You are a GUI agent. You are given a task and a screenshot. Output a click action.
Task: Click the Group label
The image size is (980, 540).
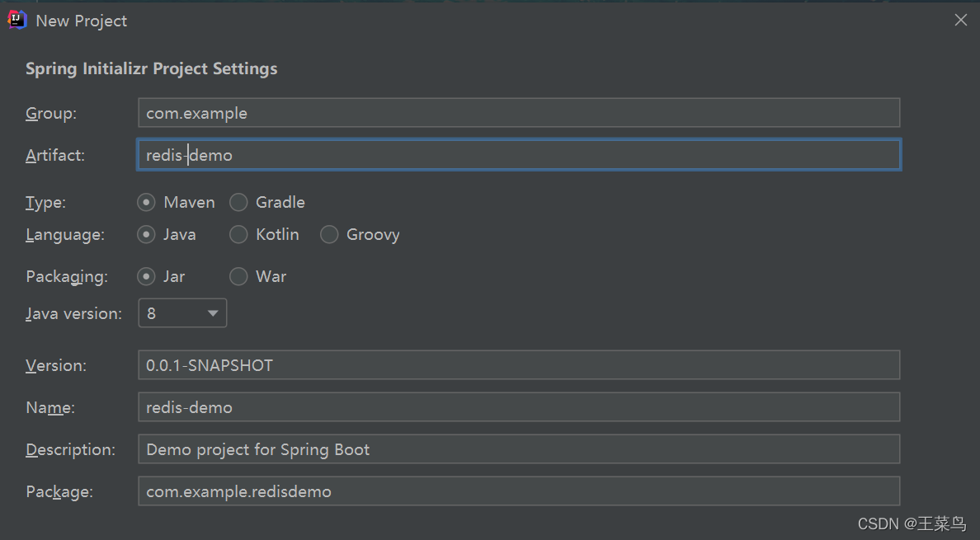[x=51, y=113]
